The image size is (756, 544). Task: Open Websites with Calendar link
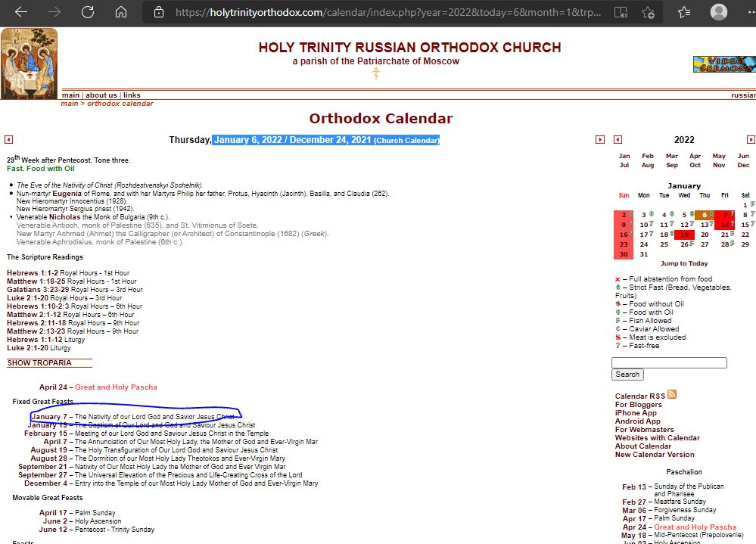tap(657, 438)
